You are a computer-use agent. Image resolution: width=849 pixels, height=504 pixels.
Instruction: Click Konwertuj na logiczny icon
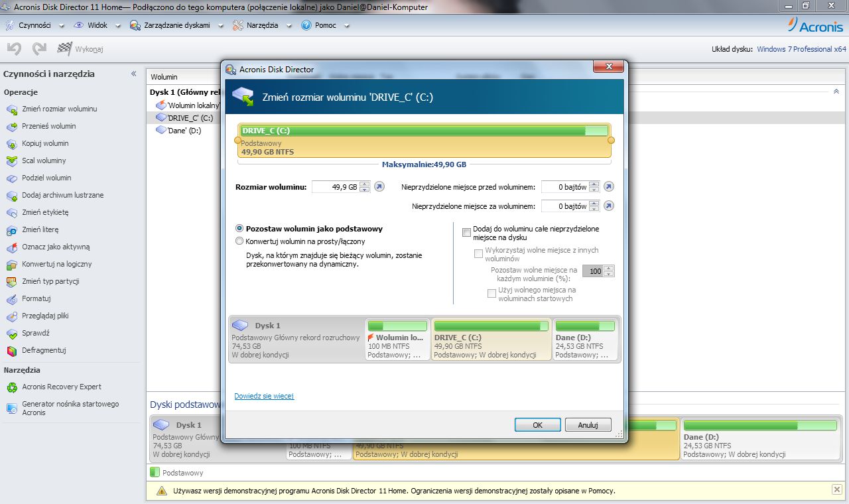coord(11,264)
